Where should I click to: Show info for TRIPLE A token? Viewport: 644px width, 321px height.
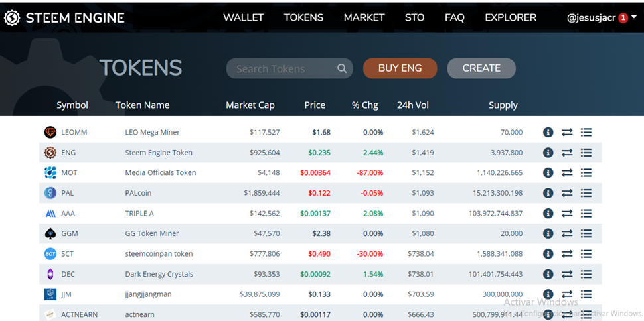[548, 214]
